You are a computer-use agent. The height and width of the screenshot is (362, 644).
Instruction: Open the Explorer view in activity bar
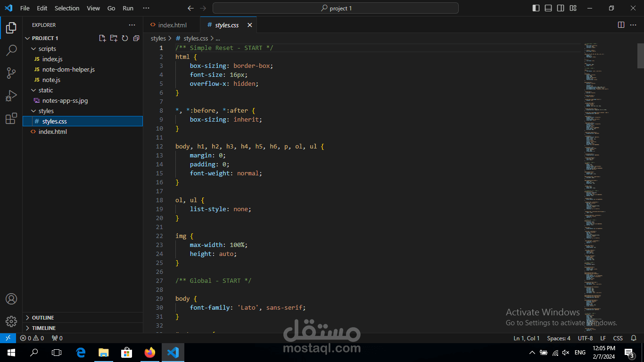11,27
